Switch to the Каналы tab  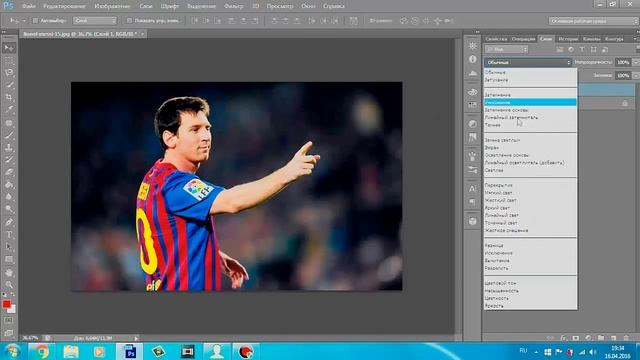coord(591,39)
